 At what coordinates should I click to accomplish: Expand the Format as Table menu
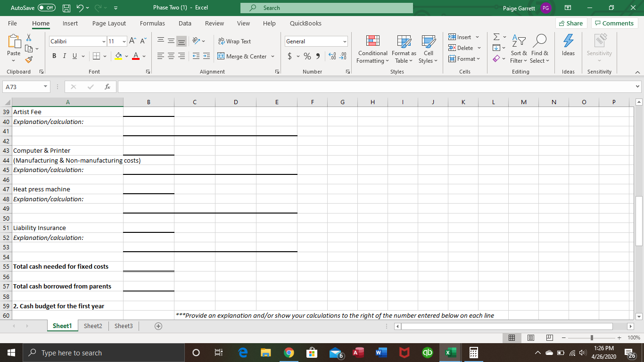point(404,49)
